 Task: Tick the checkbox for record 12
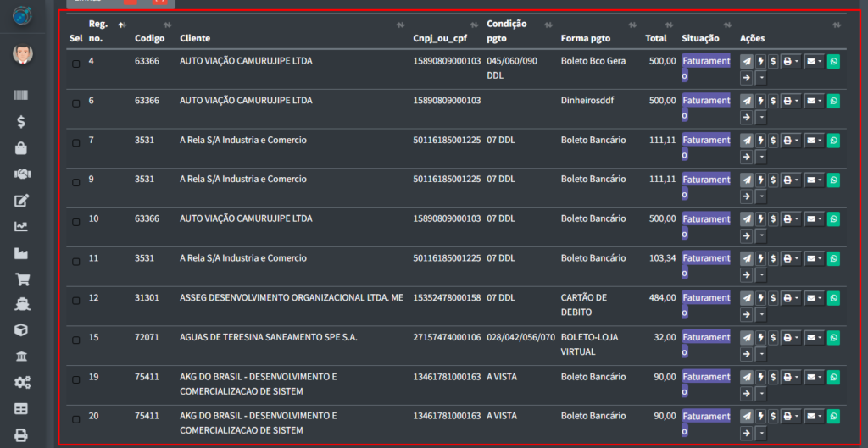pyautogui.click(x=76, y=301)
